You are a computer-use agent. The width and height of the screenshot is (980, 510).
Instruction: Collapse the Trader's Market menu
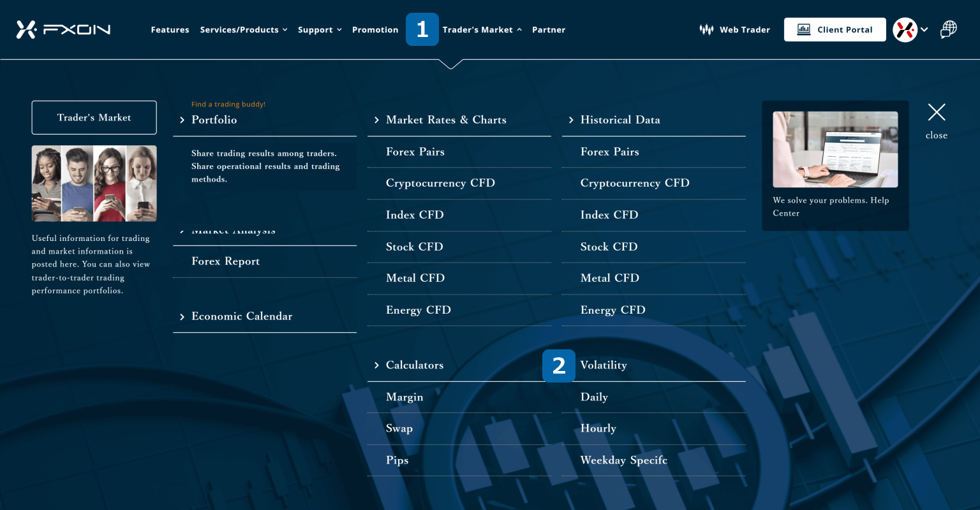tap(482, 29)
